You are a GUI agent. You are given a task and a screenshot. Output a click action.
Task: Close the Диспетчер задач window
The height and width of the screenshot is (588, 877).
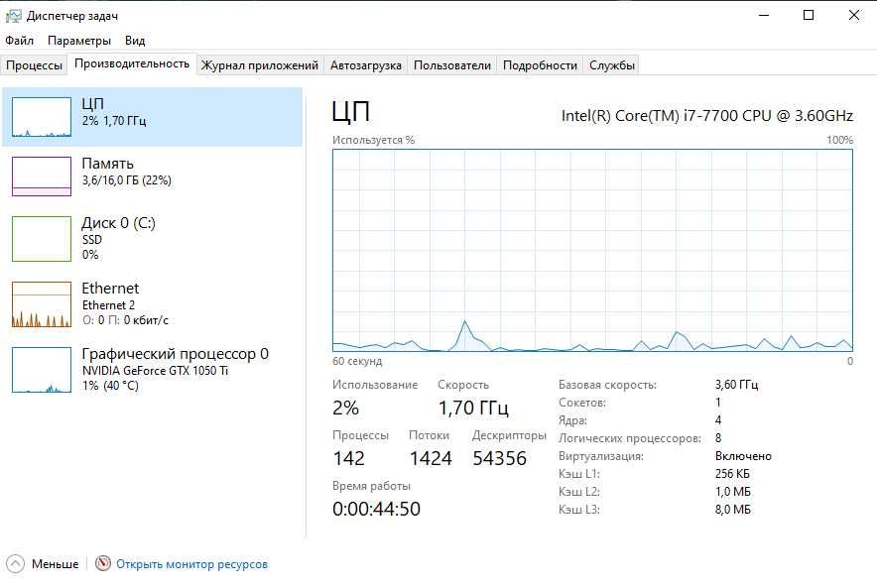(853, 15)
